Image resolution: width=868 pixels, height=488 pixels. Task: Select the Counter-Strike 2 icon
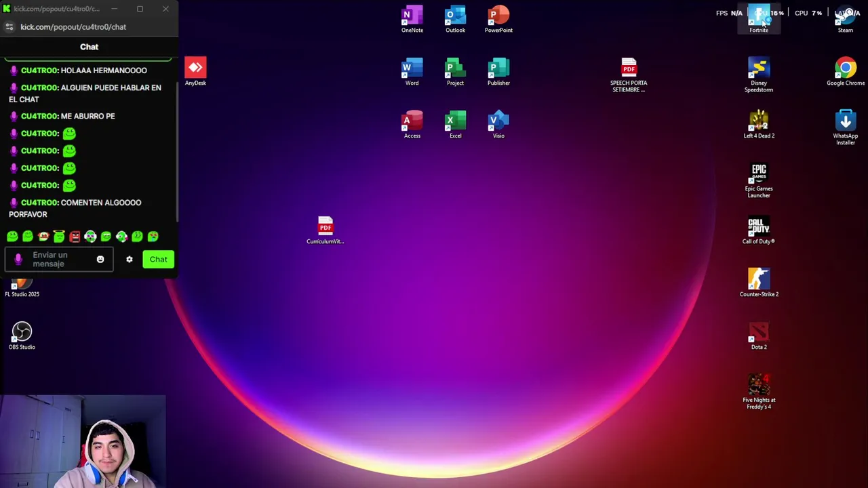(x=759, y=283)
